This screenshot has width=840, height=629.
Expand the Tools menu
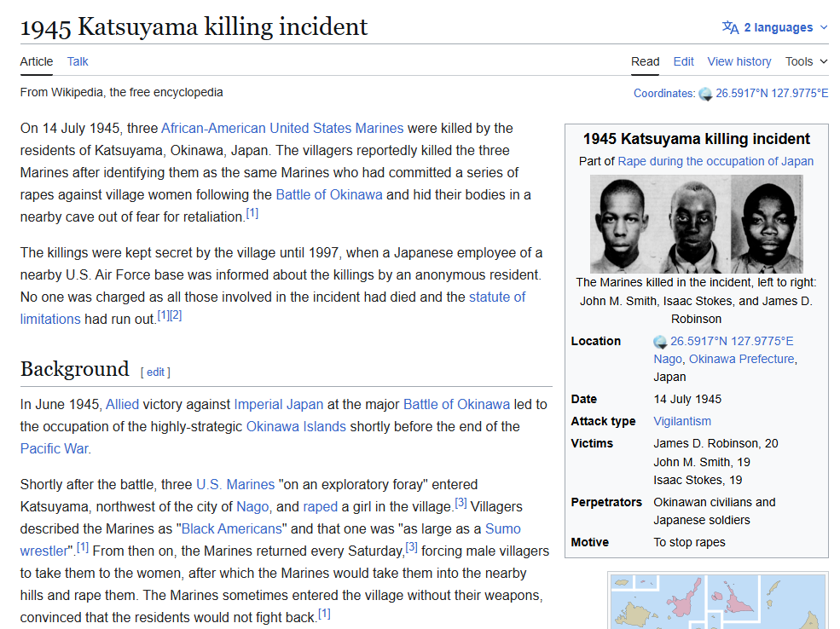click(806, 61)
